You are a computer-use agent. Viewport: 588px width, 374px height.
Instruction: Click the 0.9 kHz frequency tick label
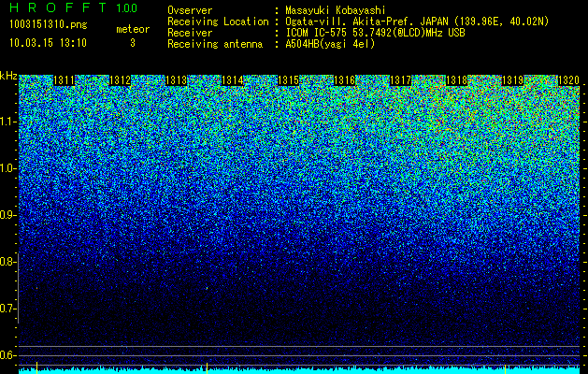(7, 215)
